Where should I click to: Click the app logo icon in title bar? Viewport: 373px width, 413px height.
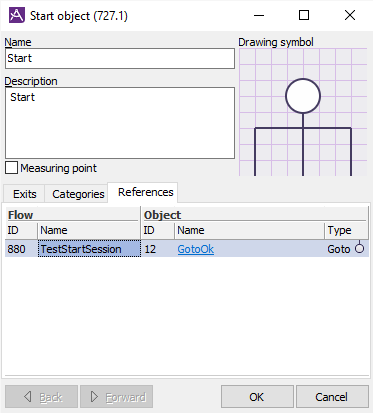pyautogui.click(x=17, y=15)
